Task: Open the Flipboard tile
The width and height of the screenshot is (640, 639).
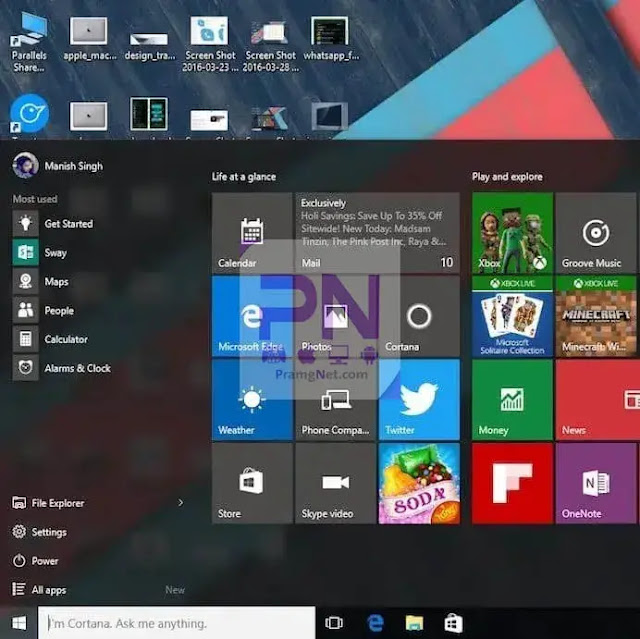Action: (512, 483)
